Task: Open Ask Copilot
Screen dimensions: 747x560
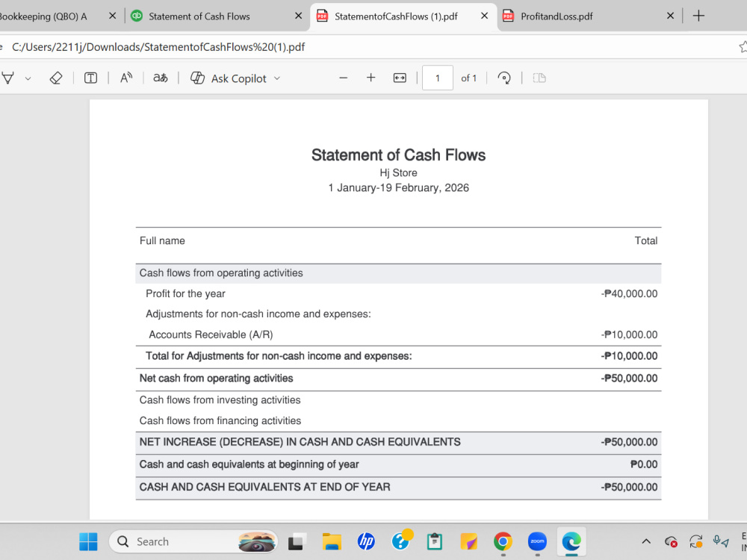Action: pyautogui.click(x=228, y=78)
